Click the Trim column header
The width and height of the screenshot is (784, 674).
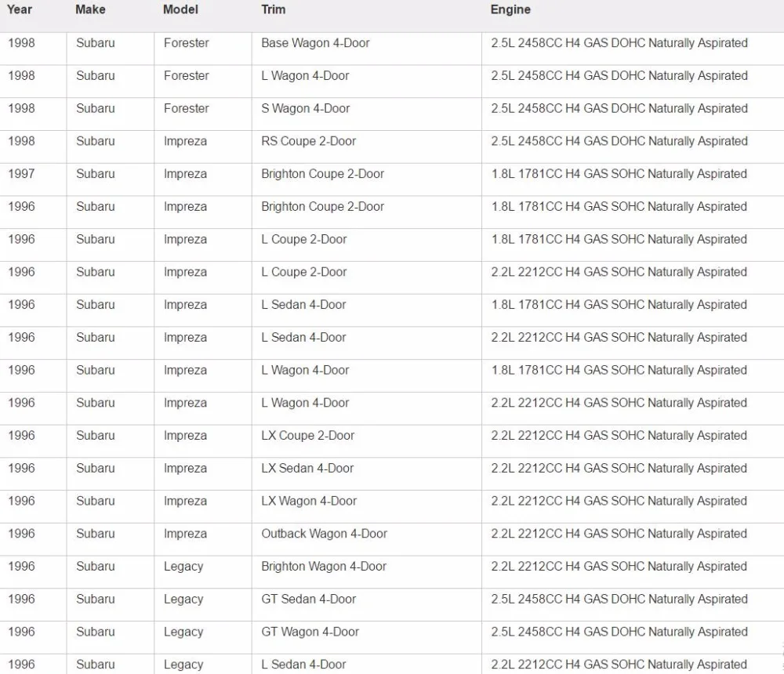click(x=273, y=9)
